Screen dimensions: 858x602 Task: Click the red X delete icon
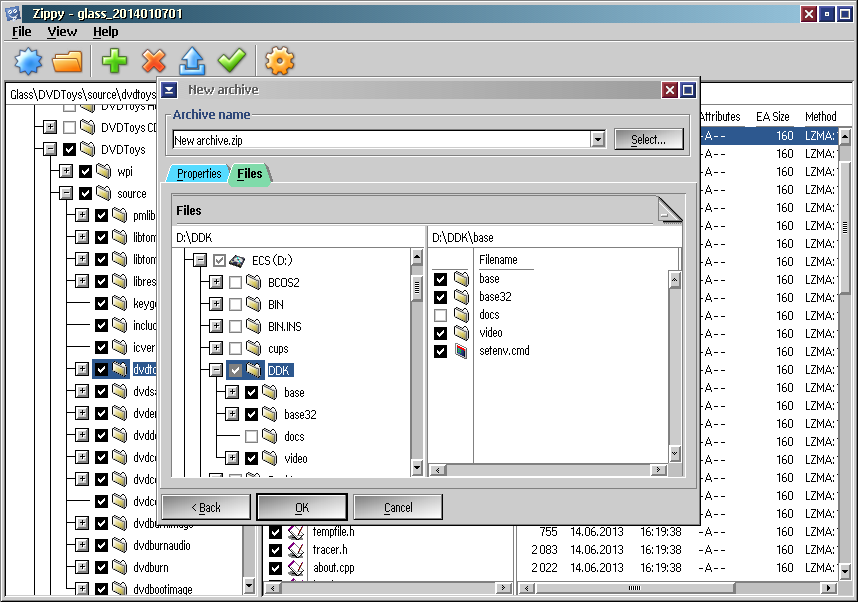153,61
